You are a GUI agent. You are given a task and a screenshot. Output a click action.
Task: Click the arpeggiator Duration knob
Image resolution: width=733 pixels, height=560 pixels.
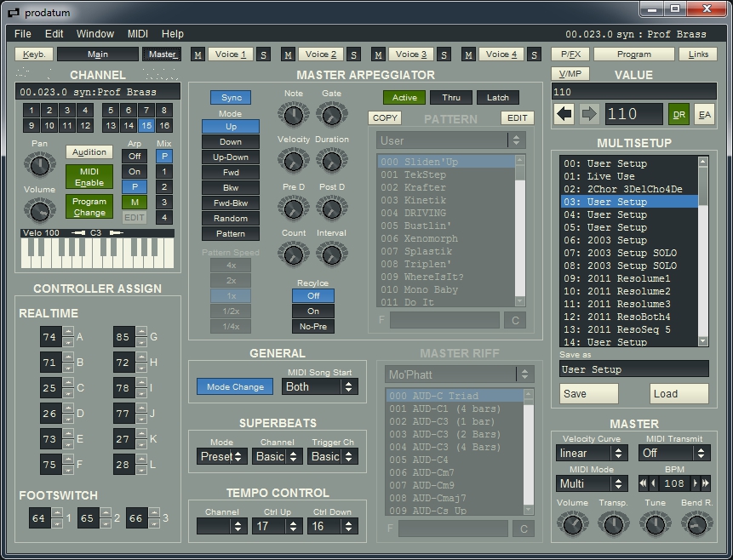coord(331,161)
